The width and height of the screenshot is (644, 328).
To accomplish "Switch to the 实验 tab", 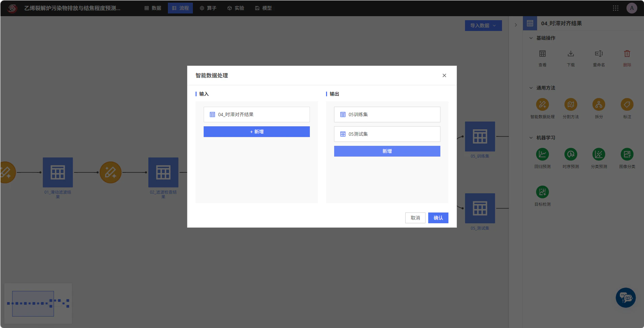I will (236, 8).
